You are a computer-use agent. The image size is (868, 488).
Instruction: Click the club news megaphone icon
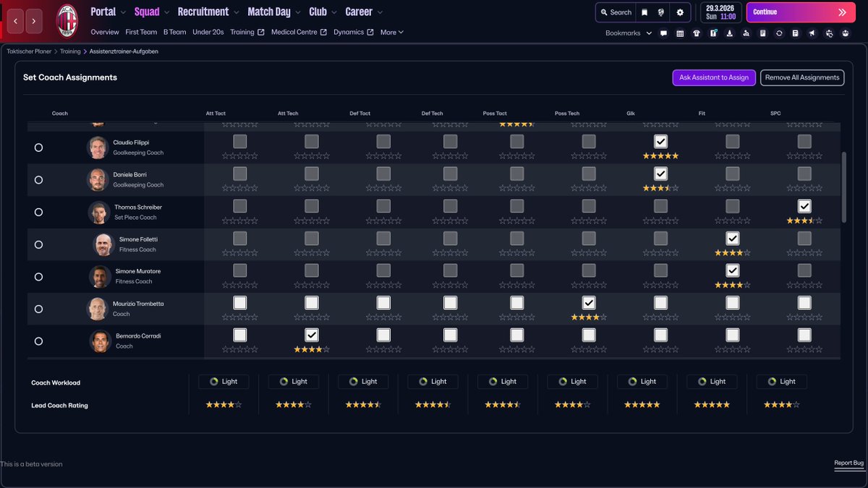coord(812,33)
